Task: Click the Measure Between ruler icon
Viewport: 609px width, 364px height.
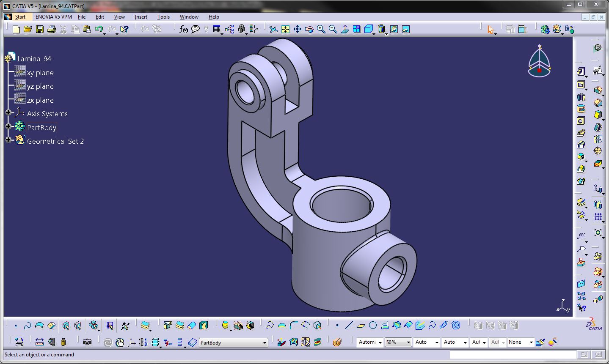Action: 39,342
